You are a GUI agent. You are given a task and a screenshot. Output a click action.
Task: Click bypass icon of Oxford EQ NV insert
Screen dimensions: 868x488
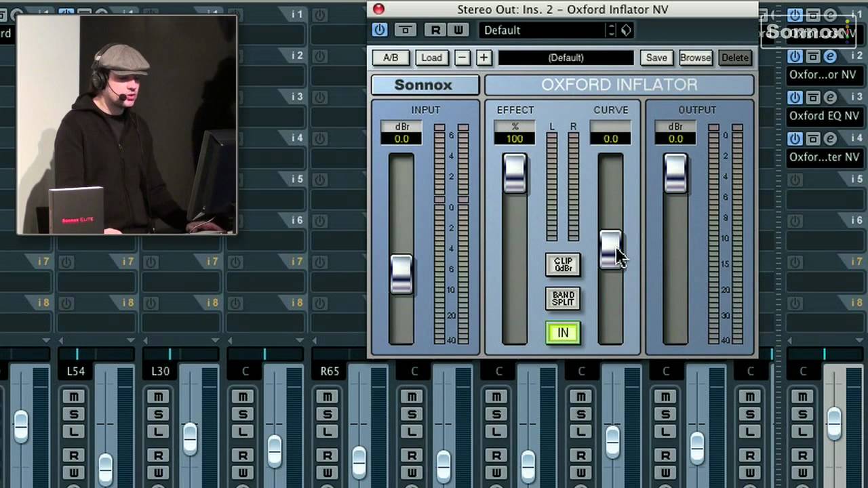click(x=813, y=98)
